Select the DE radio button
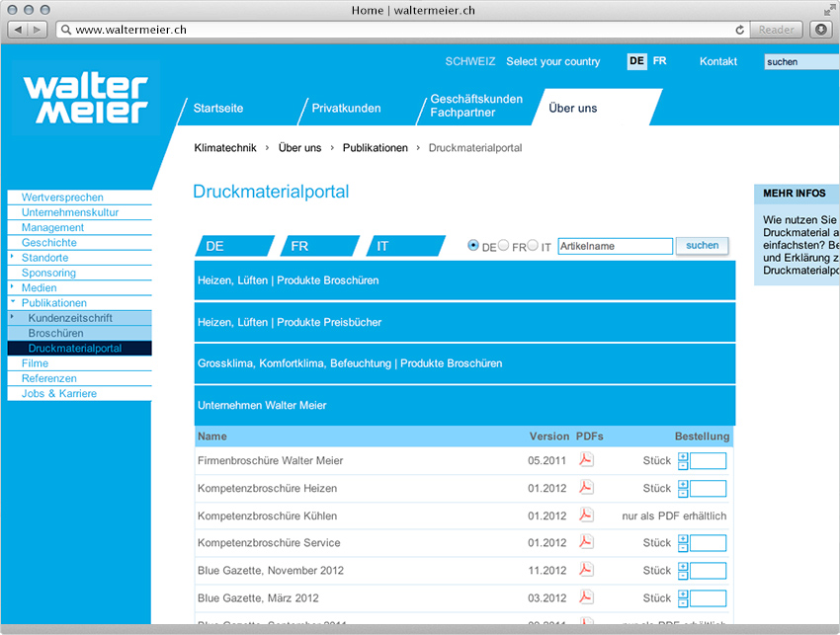This screenshot has height=635, width=840. coord(473,245)
